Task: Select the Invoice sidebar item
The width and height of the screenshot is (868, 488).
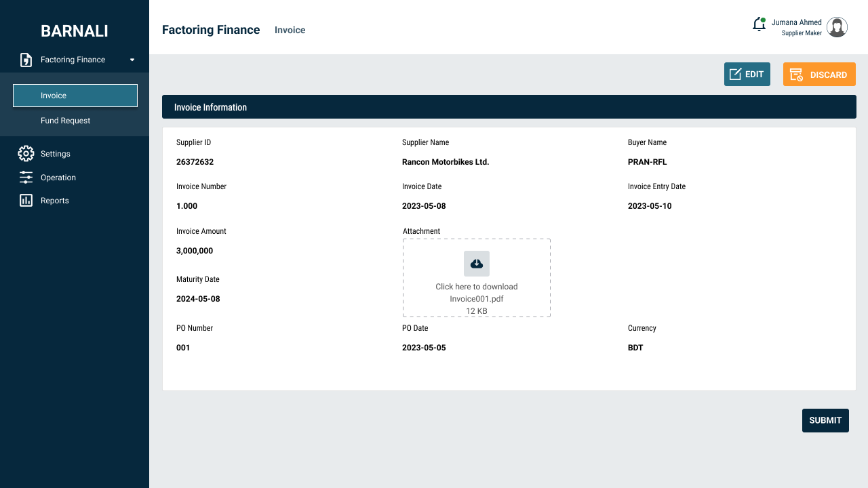Action: click(75, 96)
